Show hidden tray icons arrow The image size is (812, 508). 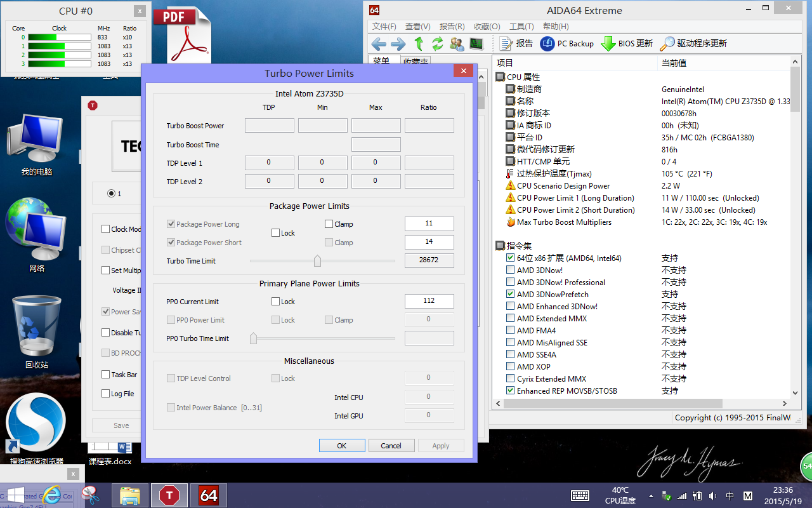click(x=651, y=496)
